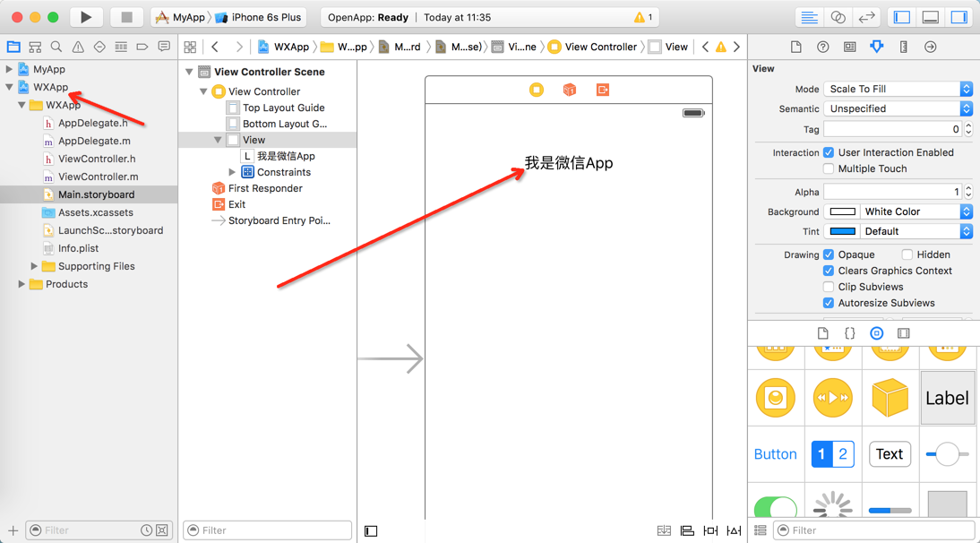The height and width of the screenshot is (543, 980).
Task: Open the Resolve Auto Layout Issues menu
Action: (734, 530)
